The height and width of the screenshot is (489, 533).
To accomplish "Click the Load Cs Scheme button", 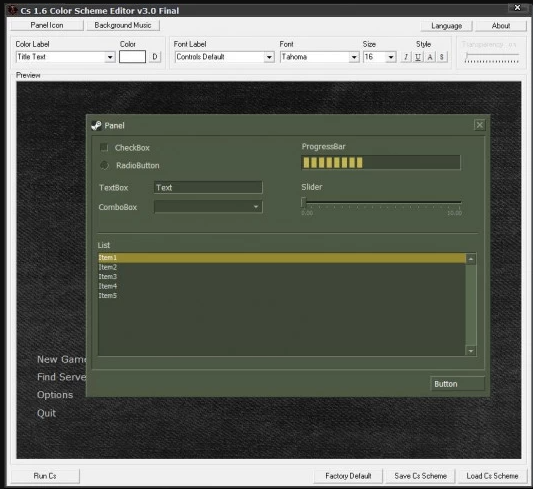I will (492, 476).
